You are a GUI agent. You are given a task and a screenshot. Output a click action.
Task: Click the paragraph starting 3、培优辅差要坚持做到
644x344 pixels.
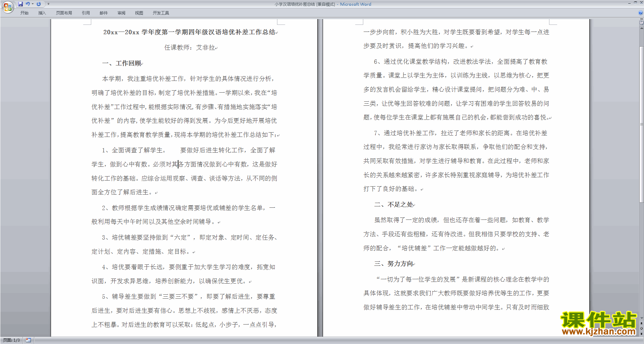point(184,244)
